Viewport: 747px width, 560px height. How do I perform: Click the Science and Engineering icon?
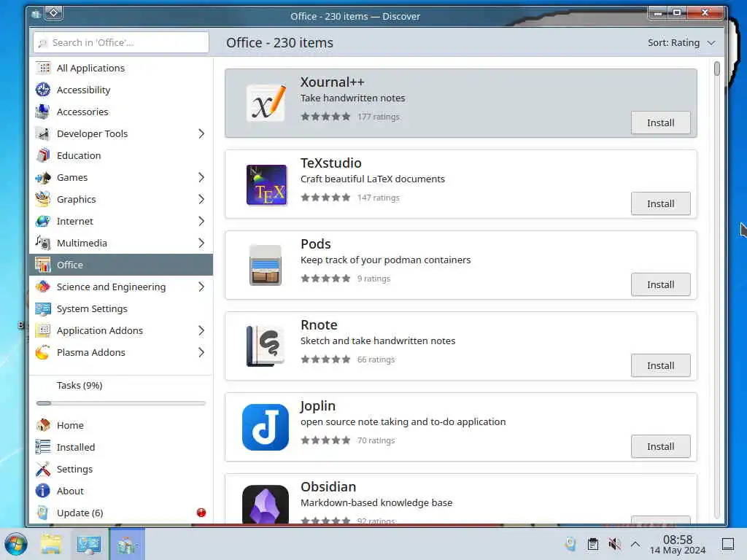pyautogui.click(x=43, y=287)
